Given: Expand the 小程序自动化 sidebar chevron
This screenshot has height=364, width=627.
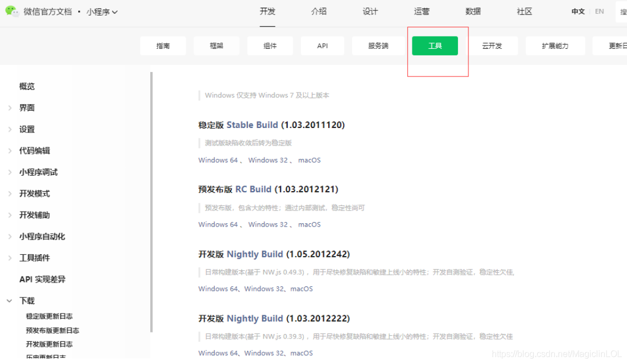Looking at the screenshot, I should pyautogui.click(x=10, y=237).
